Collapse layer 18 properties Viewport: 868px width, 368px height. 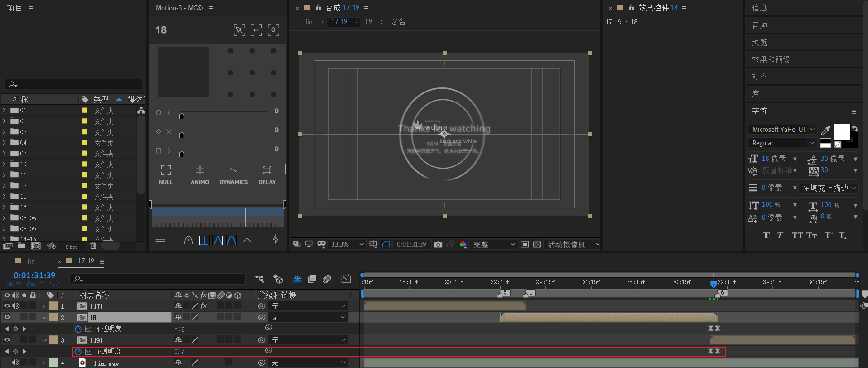pos(44,317)
